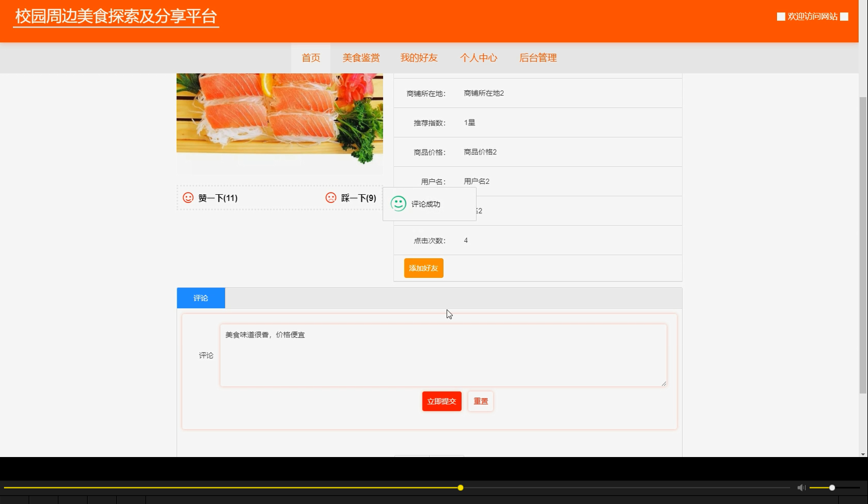This screenshot has width=868, height=504.
Task: Click the 重置 button to clear comment
Action: pos(480,401)
